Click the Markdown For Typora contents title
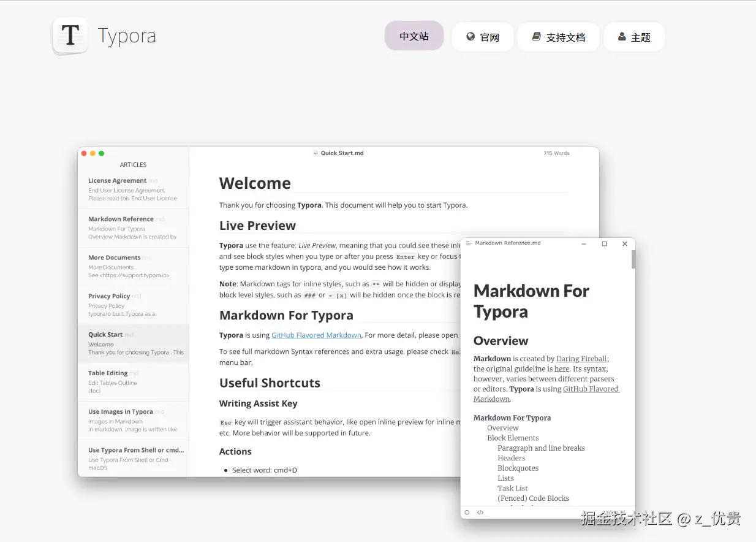This screenshot has width=756, height=542. (512, 418)
